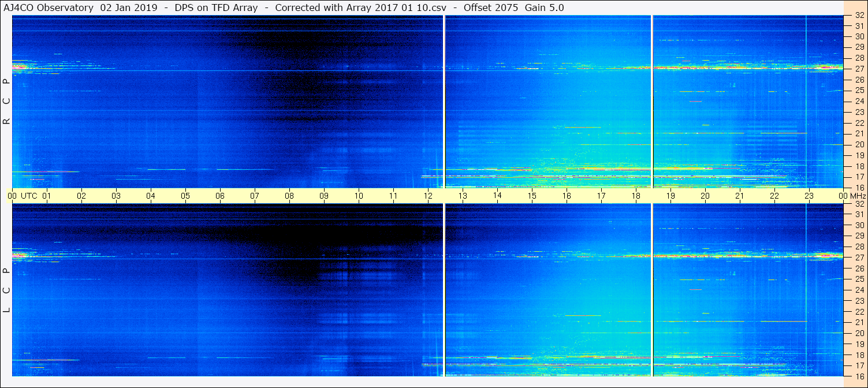Image resolution: width=868 pixels, height=388 pixels.
Task: Select the 02 hour tick label
Action: (x=81, y=196)
